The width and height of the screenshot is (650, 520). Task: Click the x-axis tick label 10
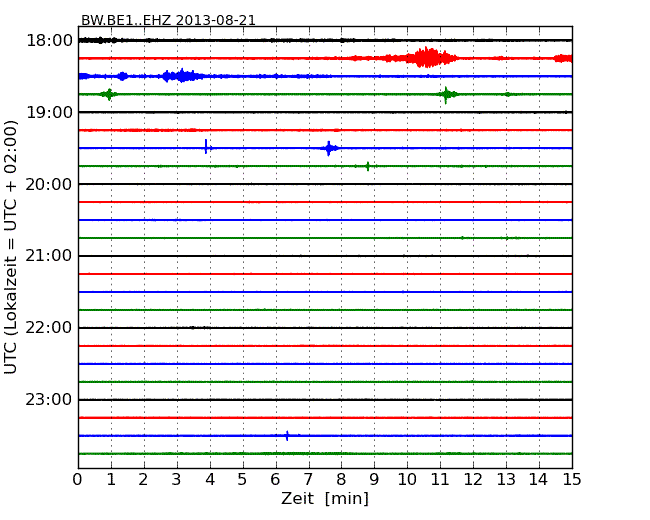407,480
